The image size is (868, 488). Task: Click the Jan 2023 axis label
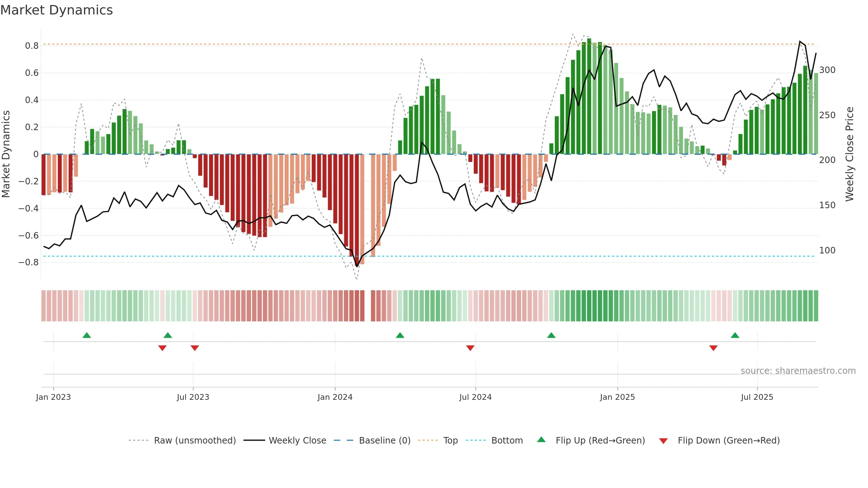point(54,397)
